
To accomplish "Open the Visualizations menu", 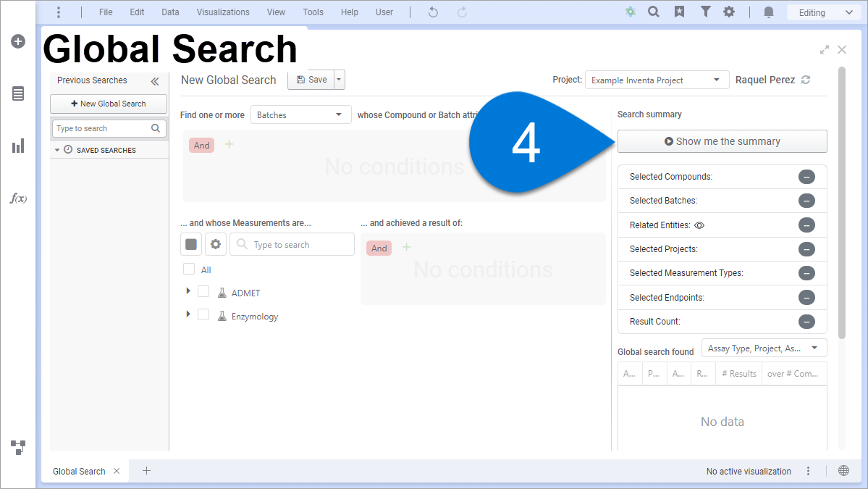I will click(223, 12).
